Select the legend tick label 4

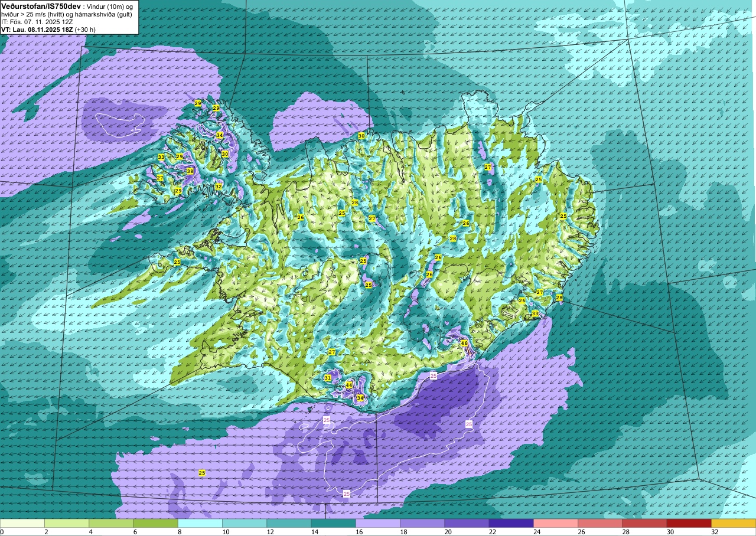90,532
